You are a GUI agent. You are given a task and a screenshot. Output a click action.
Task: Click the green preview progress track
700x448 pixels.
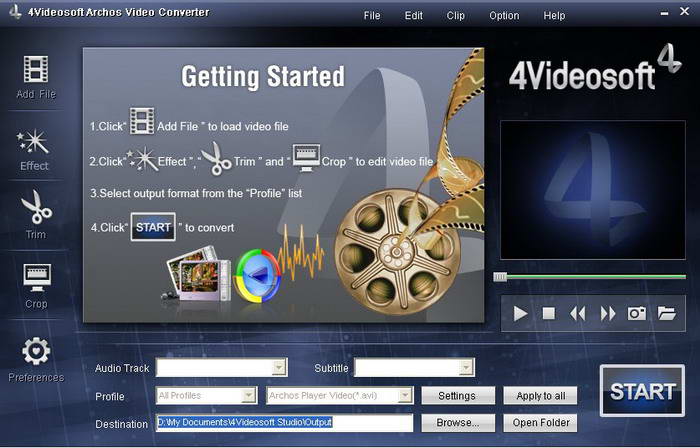pyautogui.click(x=596, y=277)
